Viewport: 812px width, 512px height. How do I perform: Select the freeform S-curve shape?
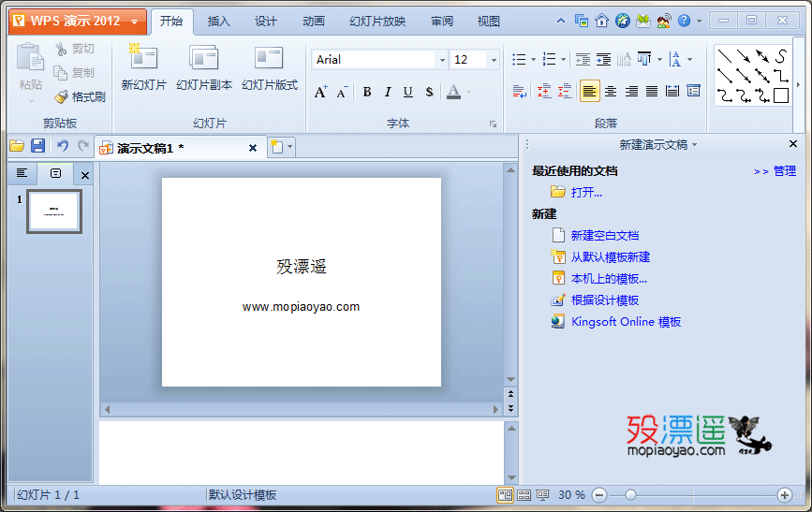point(781,56)
